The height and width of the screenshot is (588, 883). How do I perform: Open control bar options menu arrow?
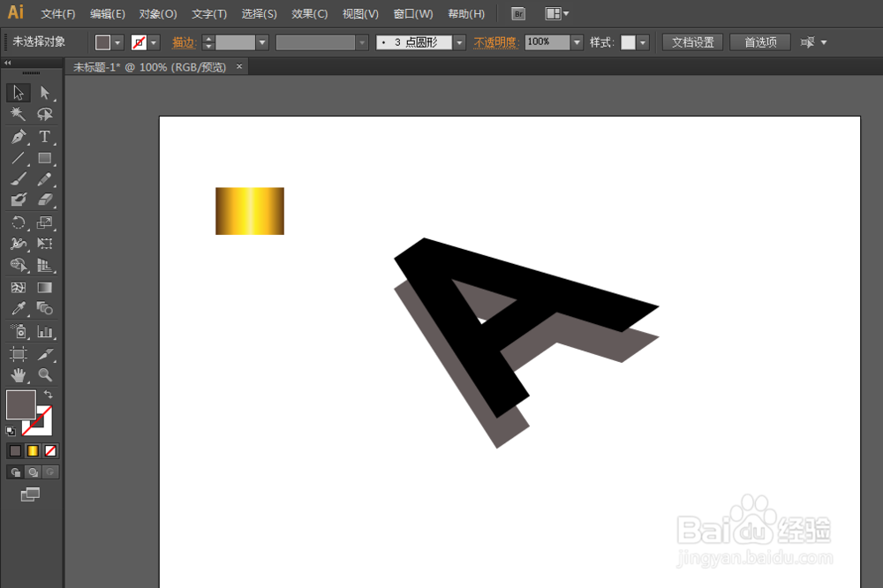click(824, 42)
